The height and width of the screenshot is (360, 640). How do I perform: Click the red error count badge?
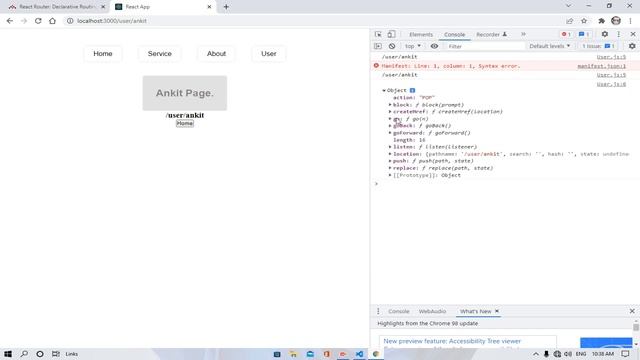point(566,34)
